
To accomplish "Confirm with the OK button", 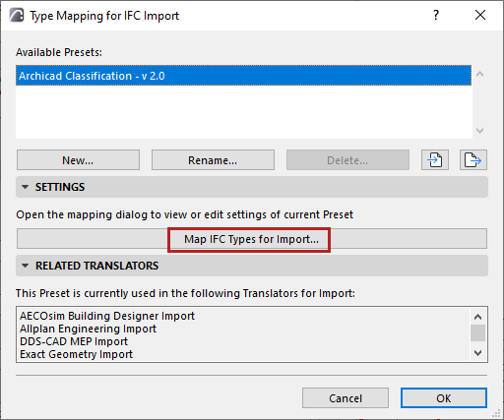I will click(x=444, y=398).
